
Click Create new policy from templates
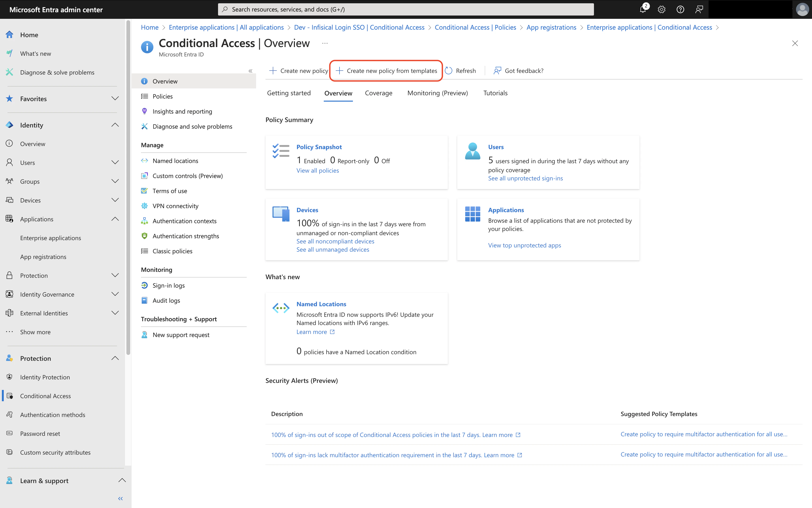[x=386, y=71]
